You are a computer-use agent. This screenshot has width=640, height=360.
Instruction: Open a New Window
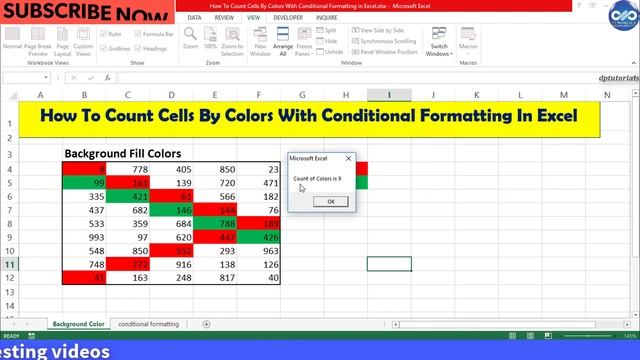[x=260, y=42]
